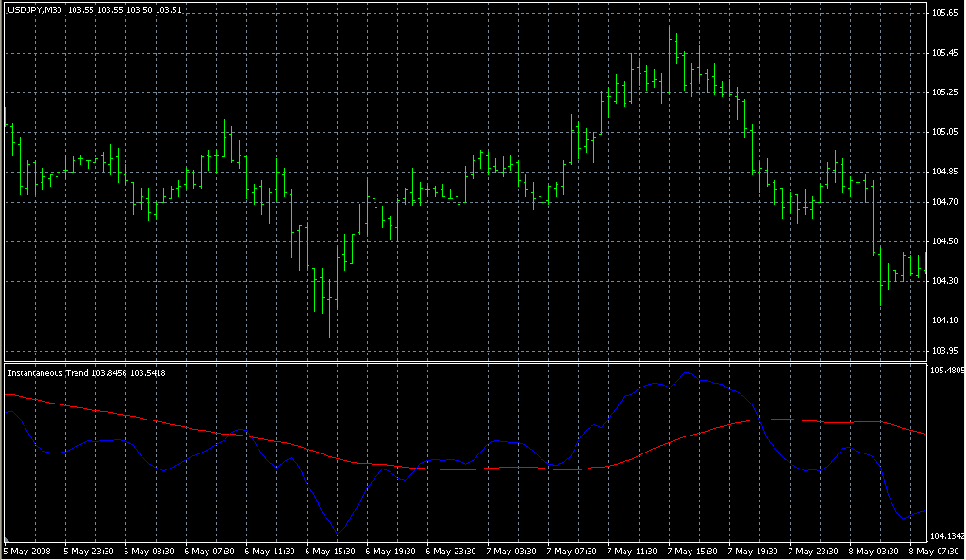Click the 6 May 07:30 time label
Screen dimensions: 966x560
click(211, 551)
